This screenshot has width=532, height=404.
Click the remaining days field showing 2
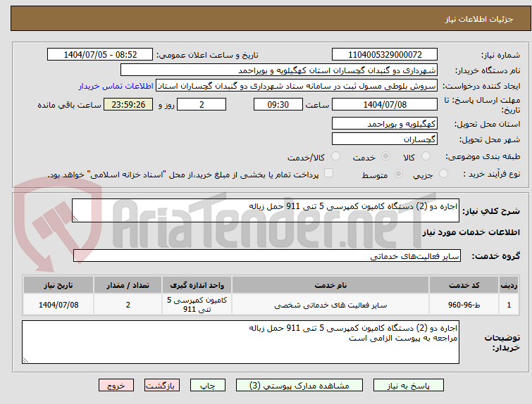point(202,104)
